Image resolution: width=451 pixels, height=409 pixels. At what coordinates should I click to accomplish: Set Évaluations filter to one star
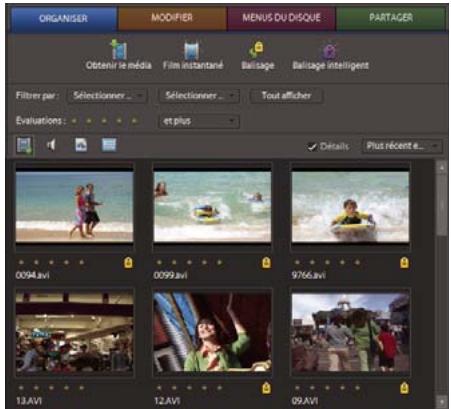click(74, 121)
